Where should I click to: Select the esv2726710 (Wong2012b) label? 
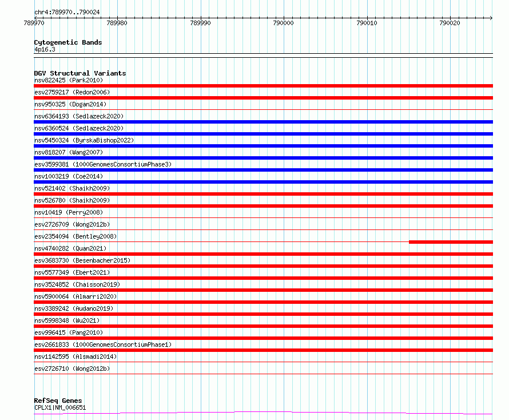(x=72, y=369)
